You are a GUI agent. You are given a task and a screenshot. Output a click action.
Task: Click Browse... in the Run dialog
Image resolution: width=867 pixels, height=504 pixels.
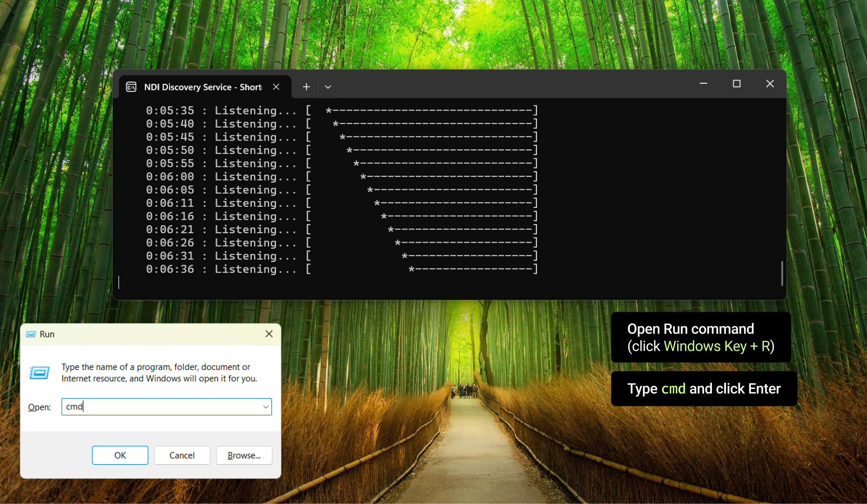pos(244,455)
